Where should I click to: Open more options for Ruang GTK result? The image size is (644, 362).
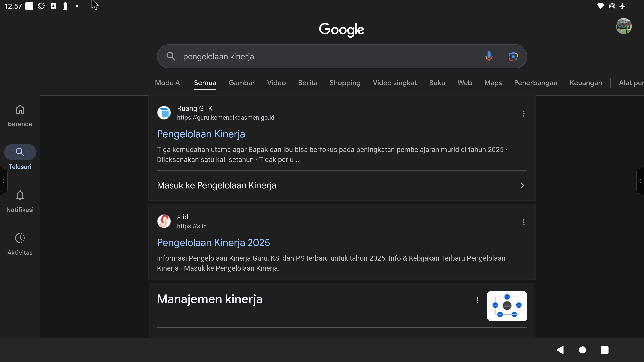click(523, 114)
